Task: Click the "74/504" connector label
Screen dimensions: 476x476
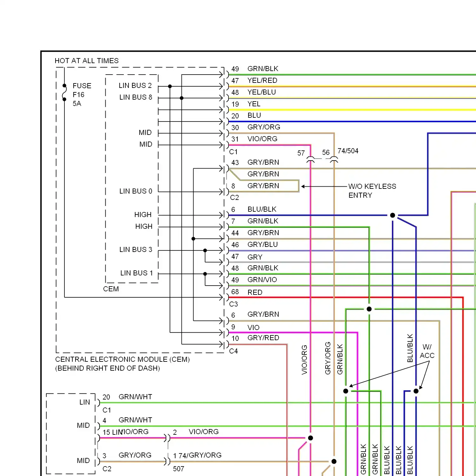Action: (x=348, y=151)
